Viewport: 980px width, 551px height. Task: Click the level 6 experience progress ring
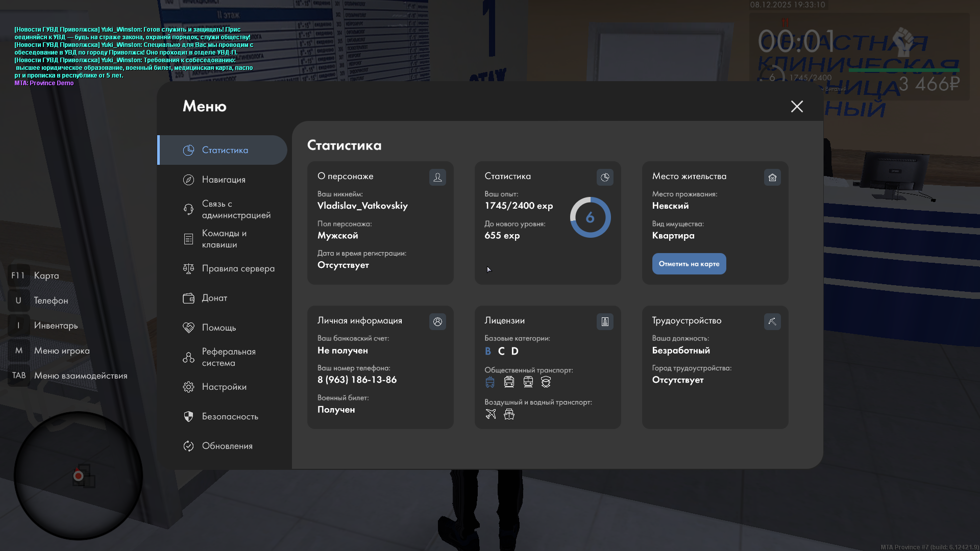(590, 217)
